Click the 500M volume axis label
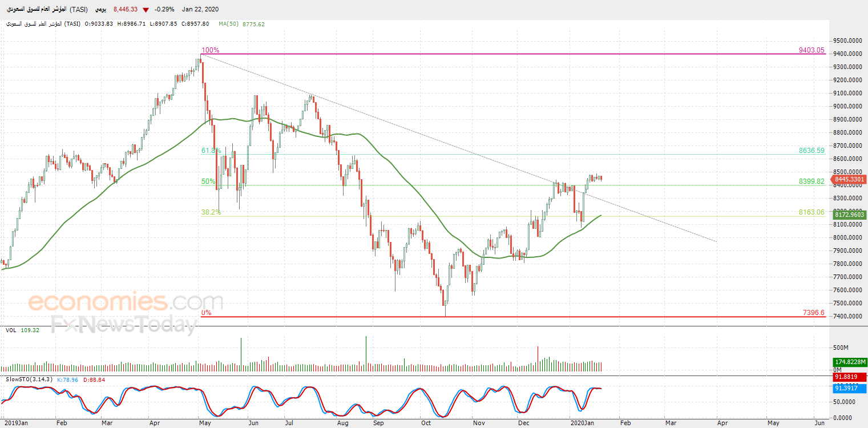Image resolution: width=868 pixels, height=428 pixels. (x=842, y=347)
